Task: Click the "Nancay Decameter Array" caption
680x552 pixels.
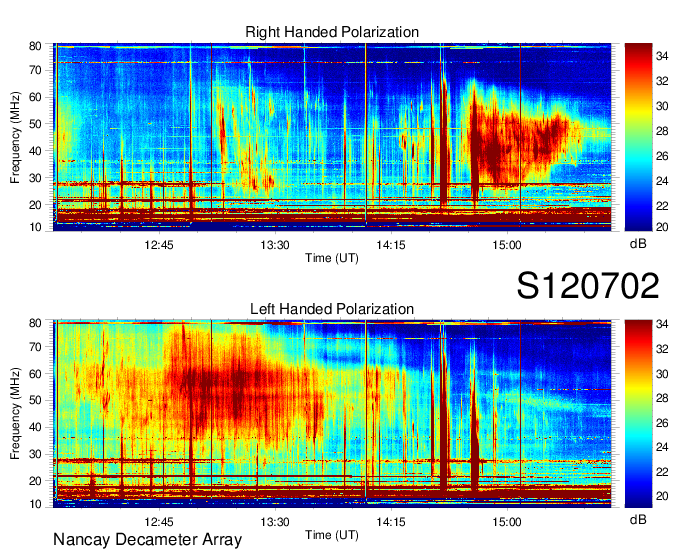Action: [x=147, y=539]
